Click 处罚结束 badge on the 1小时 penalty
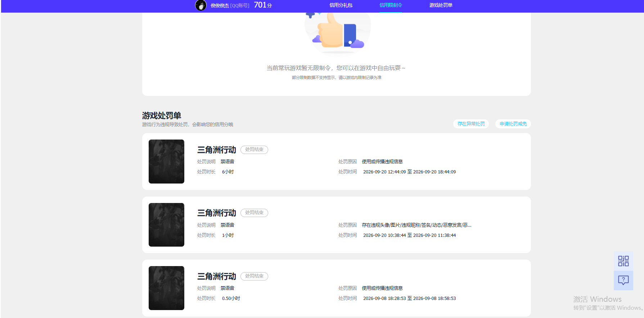The height and width of the screenshot is (318, 644). click(254, 213)
